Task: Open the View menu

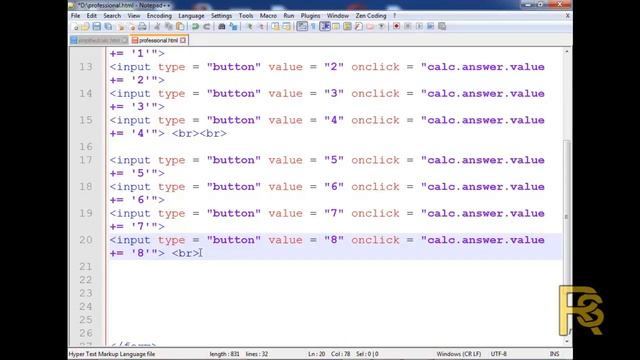Action: 134,16
